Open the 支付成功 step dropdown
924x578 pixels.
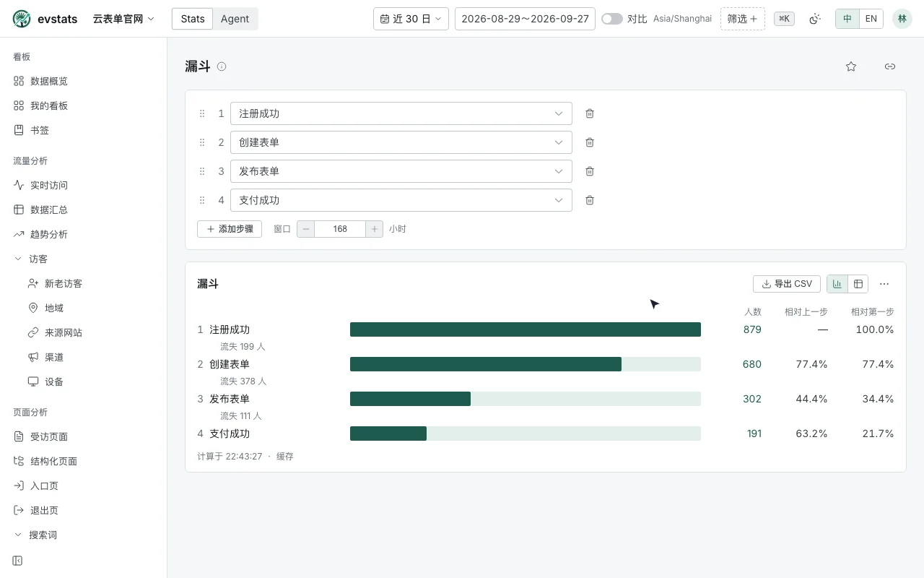tap(401, 200)
